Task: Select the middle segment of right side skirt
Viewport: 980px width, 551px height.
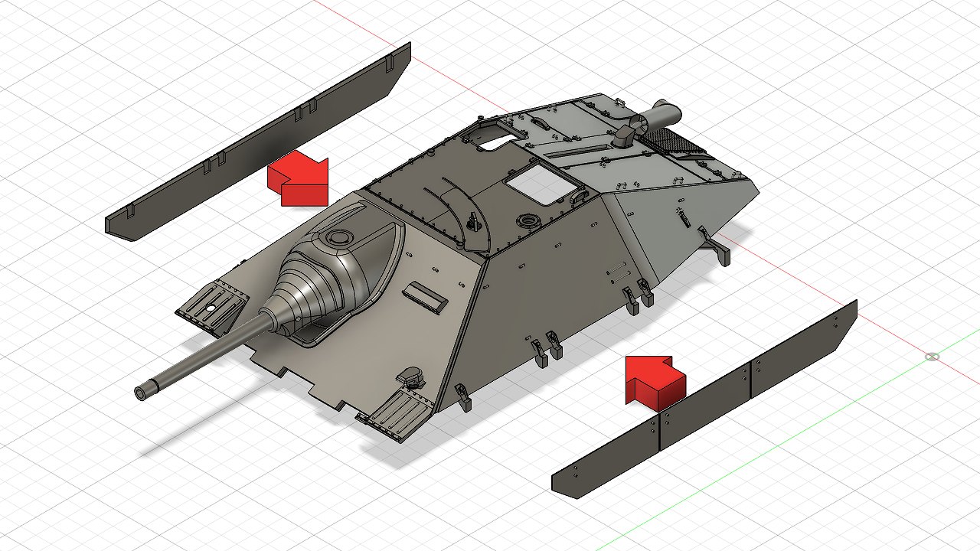Action: pyautogui.click(x=703, y=402)
